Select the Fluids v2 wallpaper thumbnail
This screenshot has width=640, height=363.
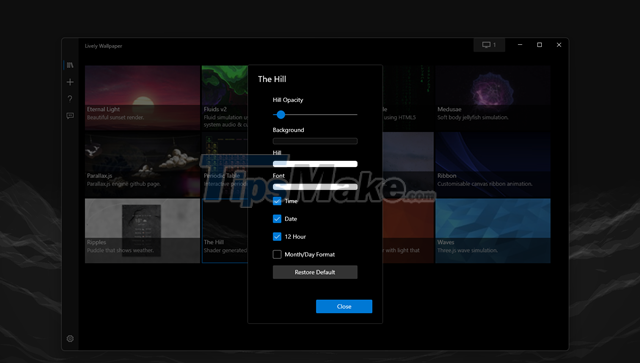tap(225, 98)
